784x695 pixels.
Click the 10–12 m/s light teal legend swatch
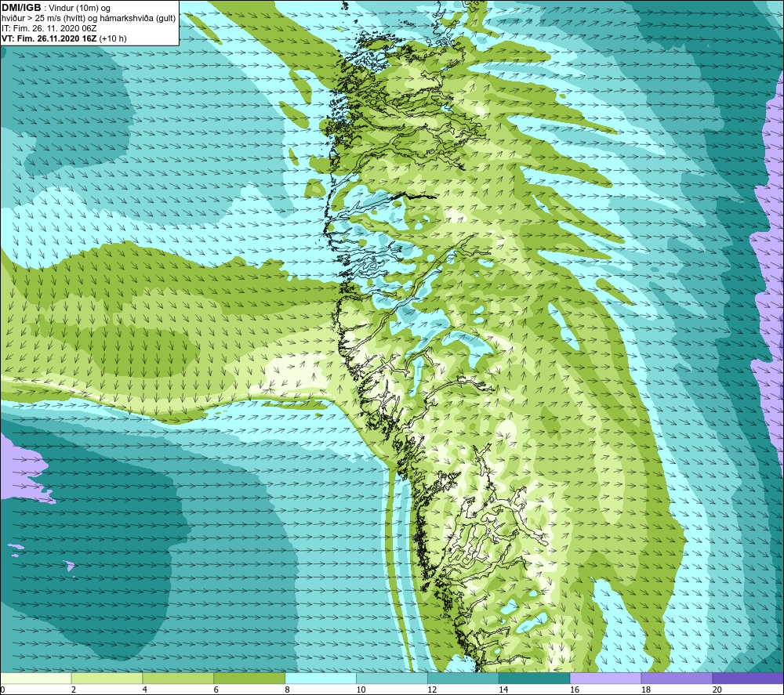coord(391,678)
